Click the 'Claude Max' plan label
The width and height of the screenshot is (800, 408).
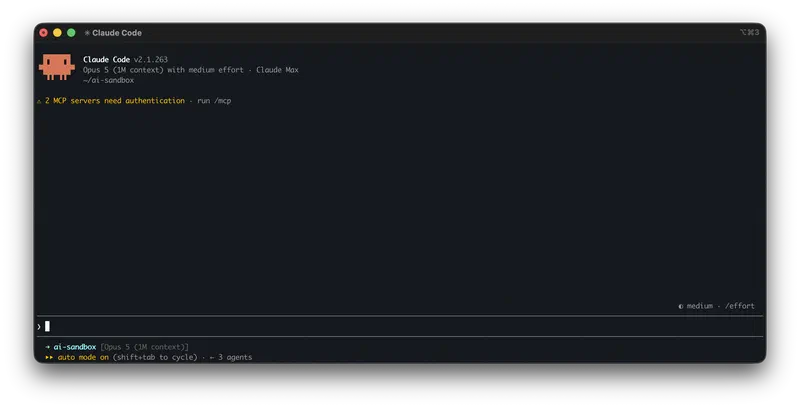[x=277, y=70]
